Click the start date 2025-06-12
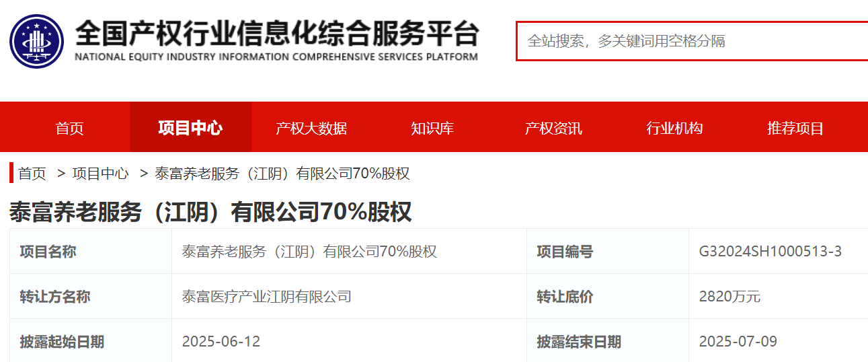This screenshot has height=362, width=868. 221,342
